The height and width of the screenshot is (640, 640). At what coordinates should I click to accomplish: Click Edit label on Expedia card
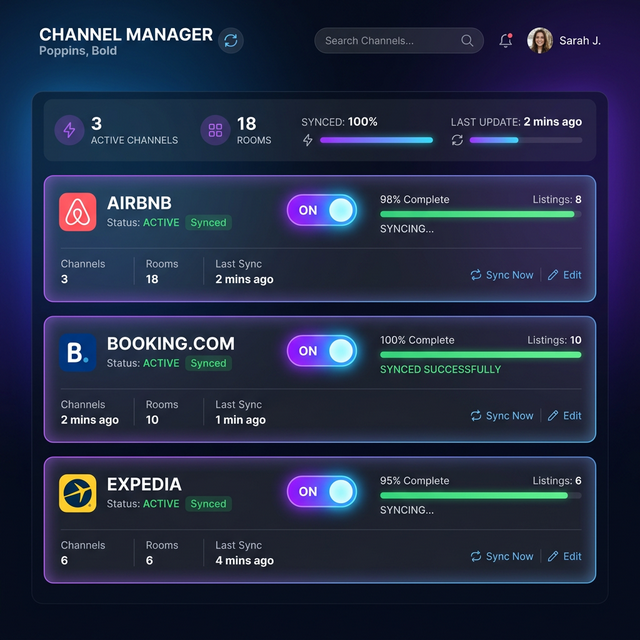click(x=572, y=556)
